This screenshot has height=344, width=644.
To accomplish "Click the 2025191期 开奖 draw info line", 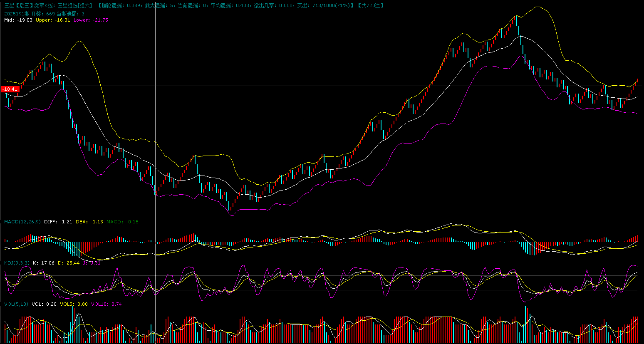I will [44, 14].
